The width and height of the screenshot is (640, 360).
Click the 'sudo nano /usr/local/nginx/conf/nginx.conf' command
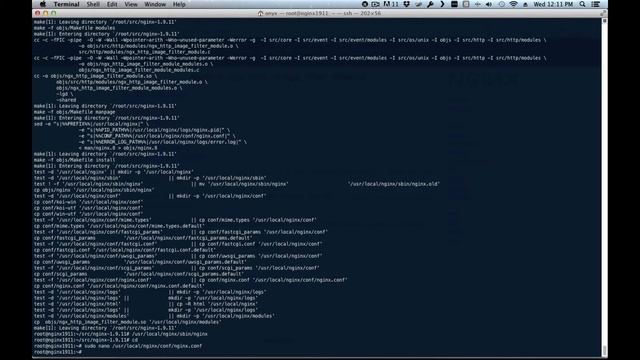coord(143,346)
